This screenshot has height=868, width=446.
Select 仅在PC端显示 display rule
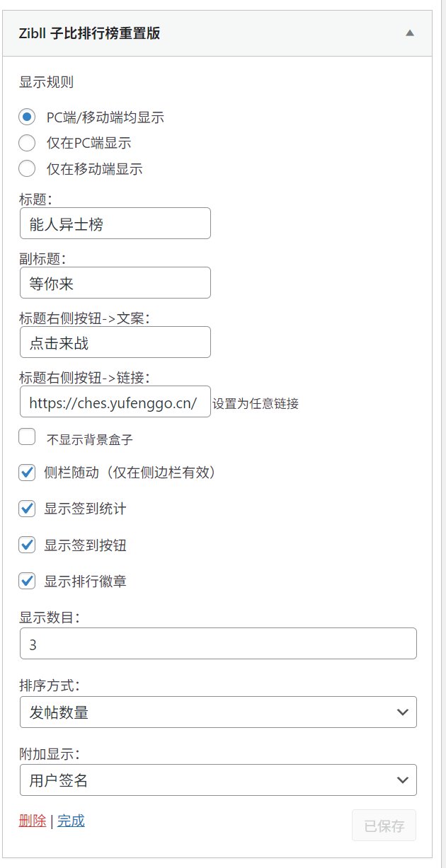point(26,142)
